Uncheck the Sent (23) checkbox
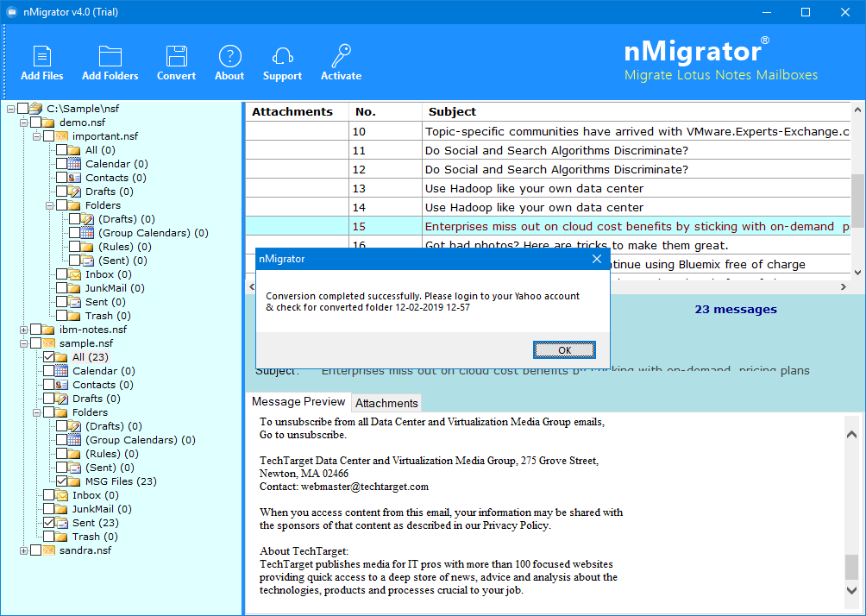Image resolution: width=866 pixels, height=616 pixels. 48,523
